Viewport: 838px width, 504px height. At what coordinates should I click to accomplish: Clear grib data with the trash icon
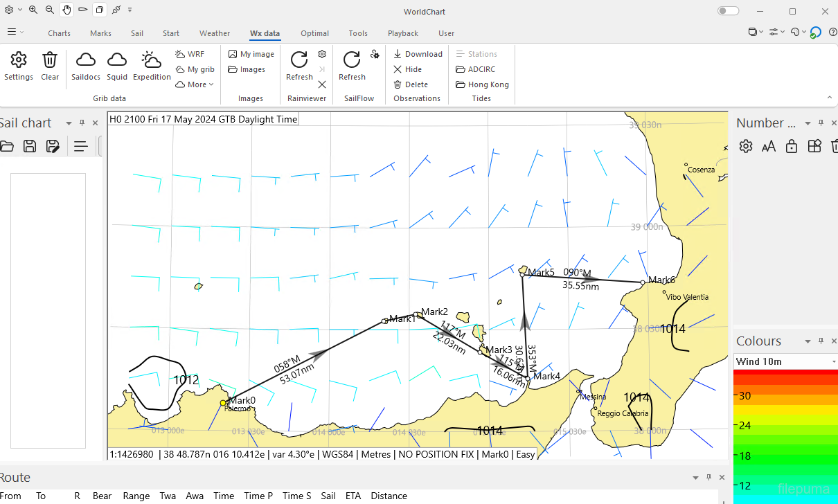click(50, 60)
